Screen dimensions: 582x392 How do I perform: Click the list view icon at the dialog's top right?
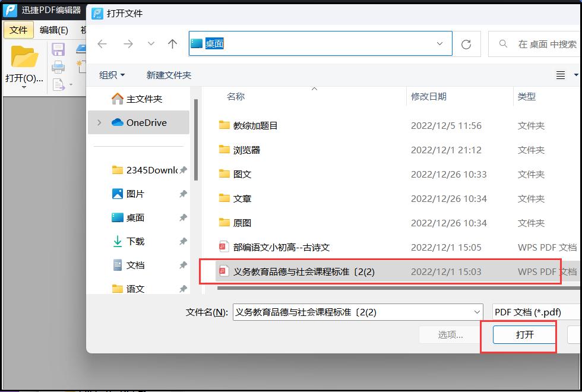561,75
